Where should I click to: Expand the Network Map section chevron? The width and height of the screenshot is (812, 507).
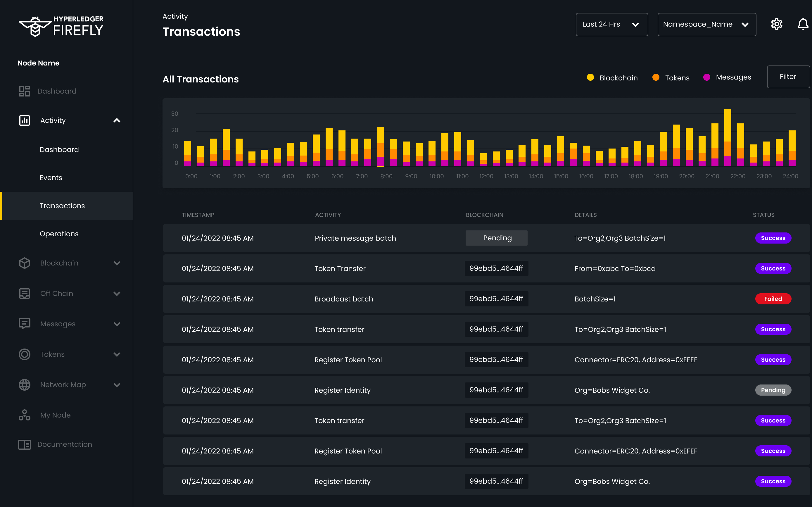117,385
